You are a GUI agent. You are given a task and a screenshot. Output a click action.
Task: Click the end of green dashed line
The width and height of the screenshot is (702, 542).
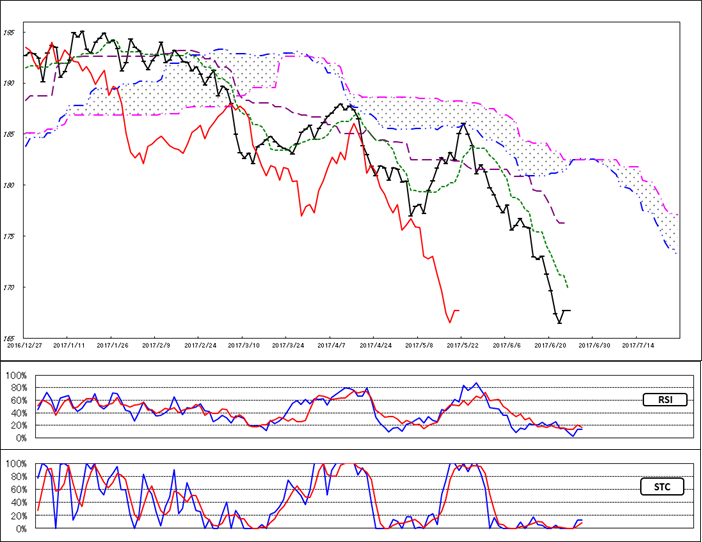568,287
